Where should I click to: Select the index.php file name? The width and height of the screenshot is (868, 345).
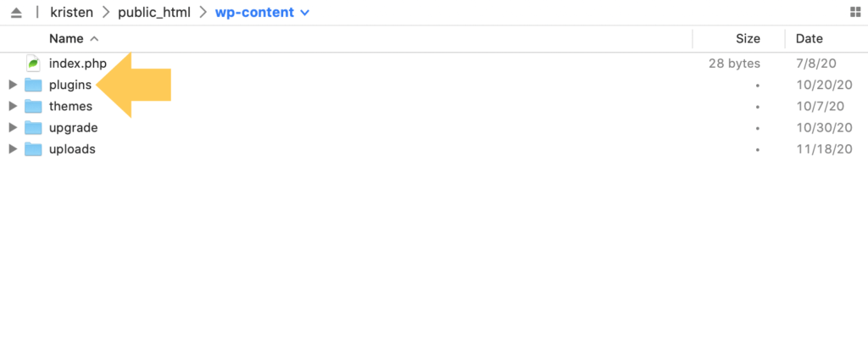77,64
